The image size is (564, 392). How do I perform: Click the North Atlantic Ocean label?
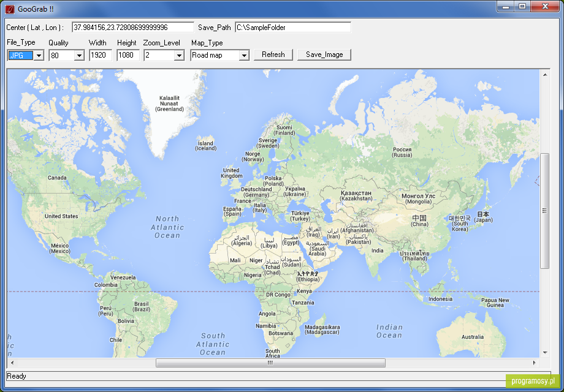click(x=167, y=227)
